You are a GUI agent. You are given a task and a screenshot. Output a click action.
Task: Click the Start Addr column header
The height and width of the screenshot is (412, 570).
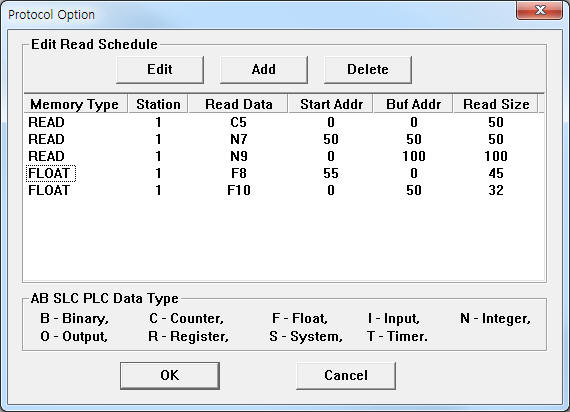tap(331, 104)
